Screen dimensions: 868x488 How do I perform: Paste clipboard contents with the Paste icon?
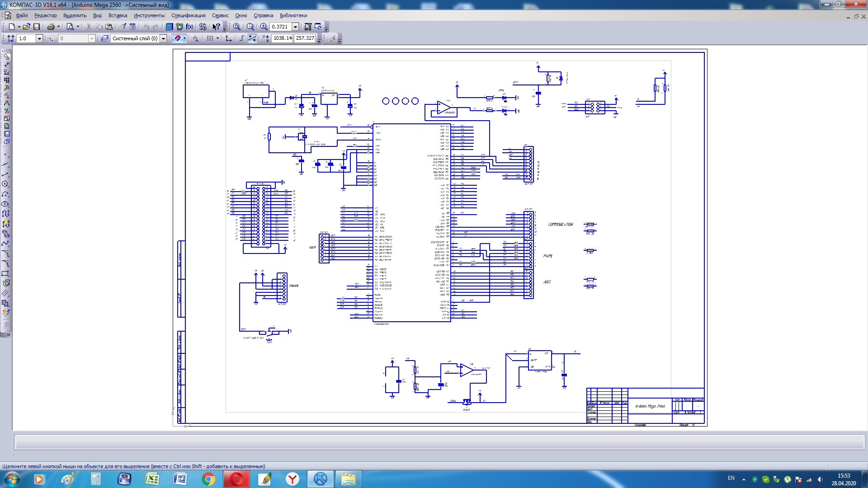pyautogui.click(x=109, y=27)
